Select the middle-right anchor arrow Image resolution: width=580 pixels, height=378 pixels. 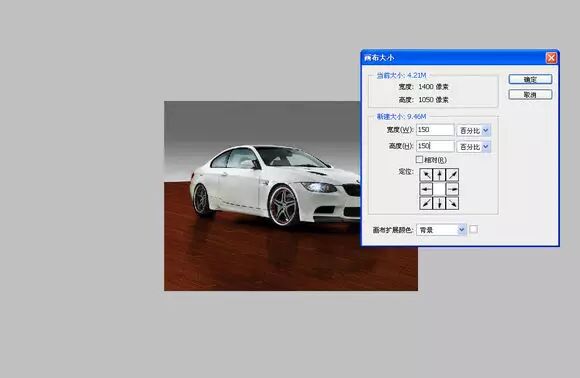452,189
